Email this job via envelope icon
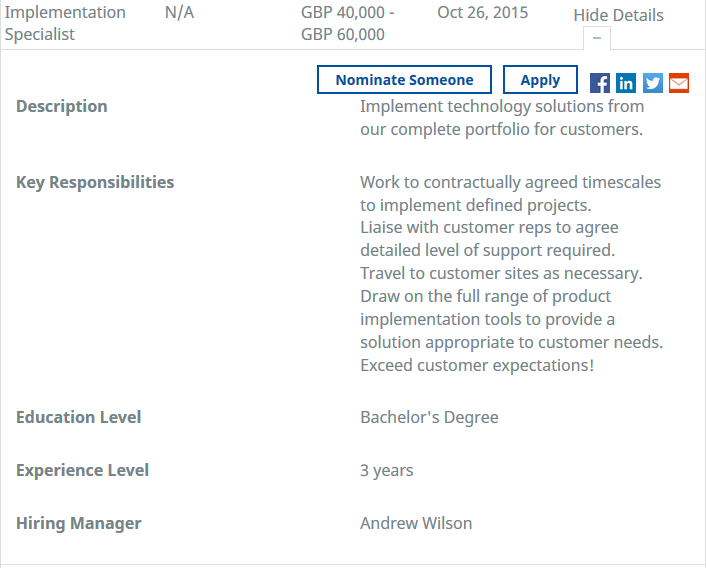 (679, 83)
